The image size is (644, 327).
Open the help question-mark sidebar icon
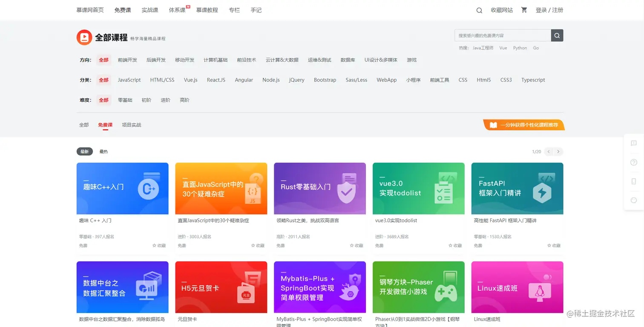(x=634, y=162)
